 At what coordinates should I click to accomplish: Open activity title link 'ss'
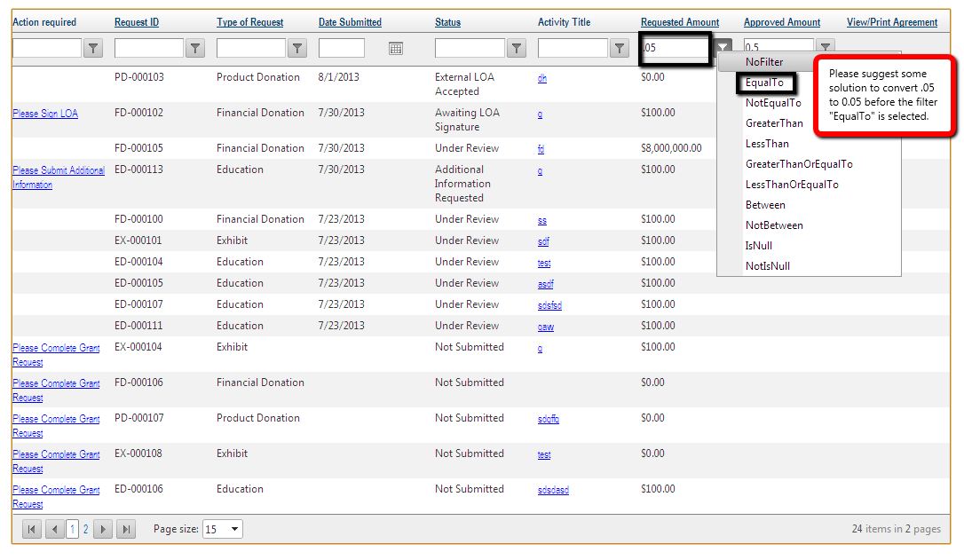542,220
